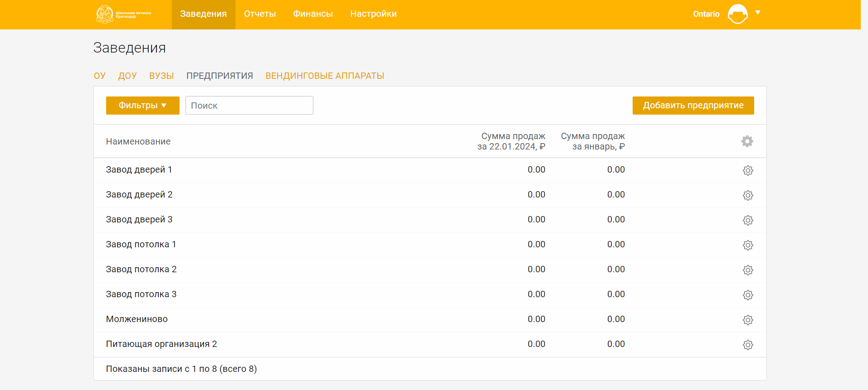Open the Финансы menu
This screenshot has width=868, height=390.
[x=313, y=14]
